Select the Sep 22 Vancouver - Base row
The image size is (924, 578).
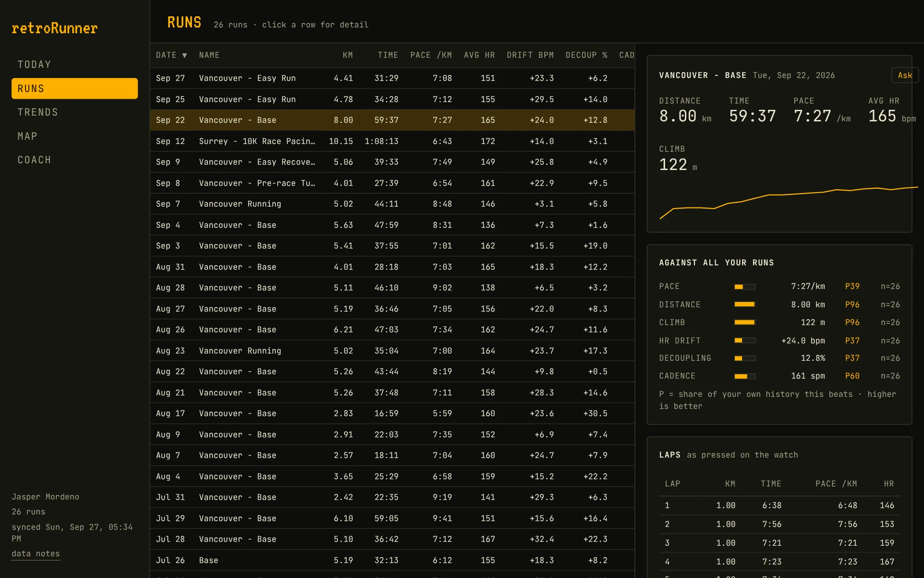pos(392,120)
